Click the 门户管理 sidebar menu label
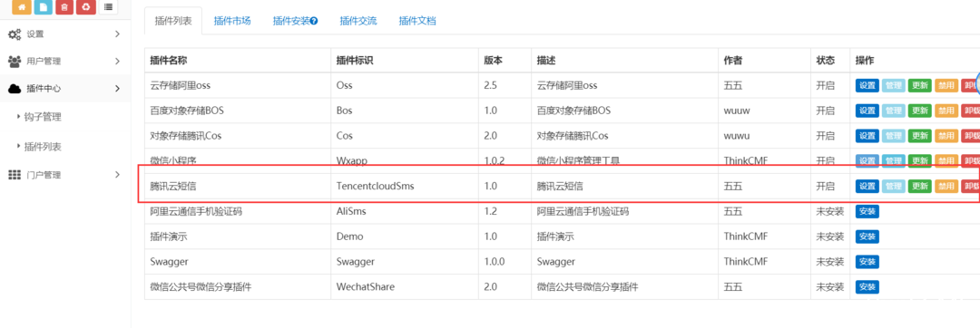This screenshot has height=328, width=980. coord(44,175)
